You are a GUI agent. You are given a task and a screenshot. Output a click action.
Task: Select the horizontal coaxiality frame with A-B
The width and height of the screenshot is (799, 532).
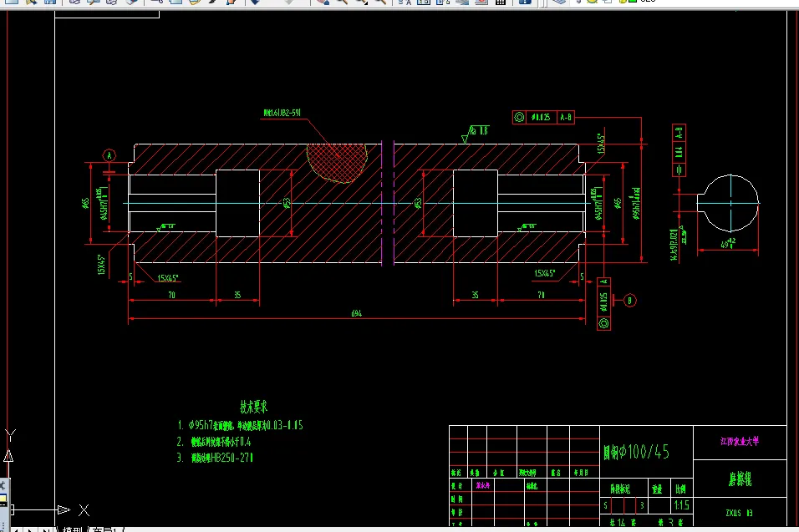[544, 117]
